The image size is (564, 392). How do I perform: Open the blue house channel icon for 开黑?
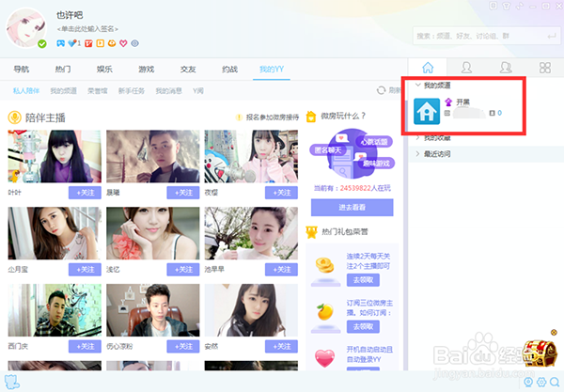tap(427, 112)
